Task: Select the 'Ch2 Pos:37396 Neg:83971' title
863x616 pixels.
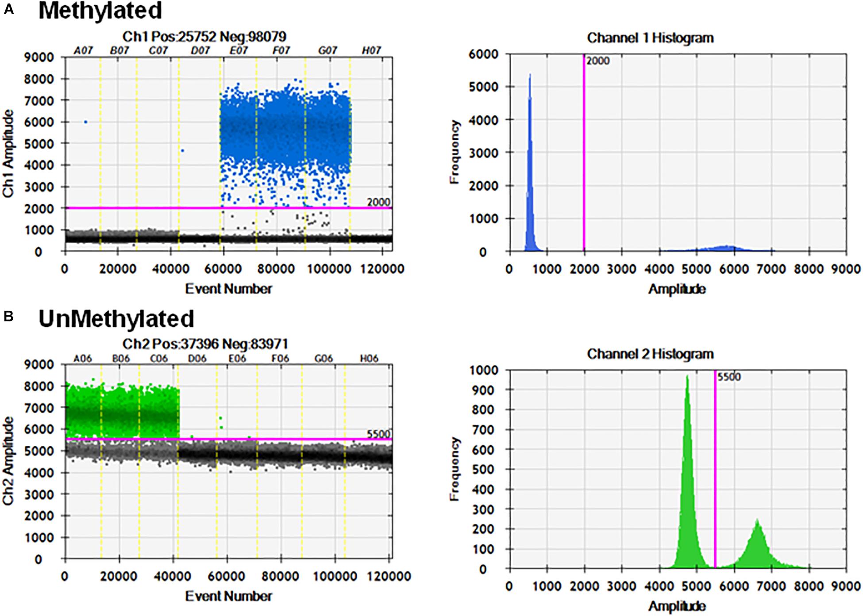Action: click(205, 344)
